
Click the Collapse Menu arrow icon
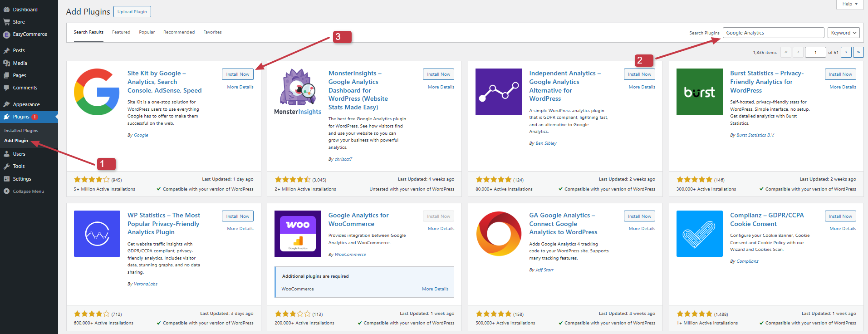[x=6, y=191]
